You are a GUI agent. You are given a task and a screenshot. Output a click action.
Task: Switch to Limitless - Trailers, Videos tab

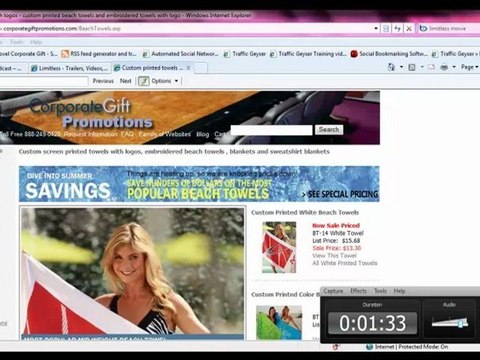coord(70,68)
